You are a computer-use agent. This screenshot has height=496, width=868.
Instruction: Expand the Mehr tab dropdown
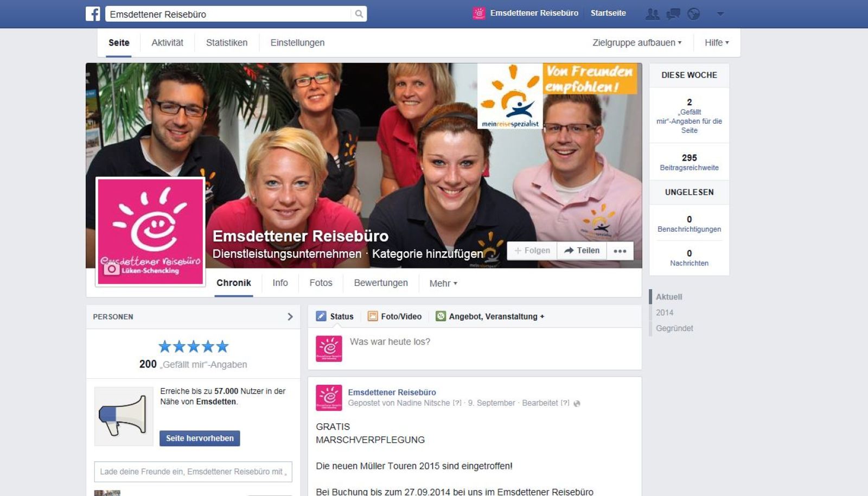coord(443,283)
